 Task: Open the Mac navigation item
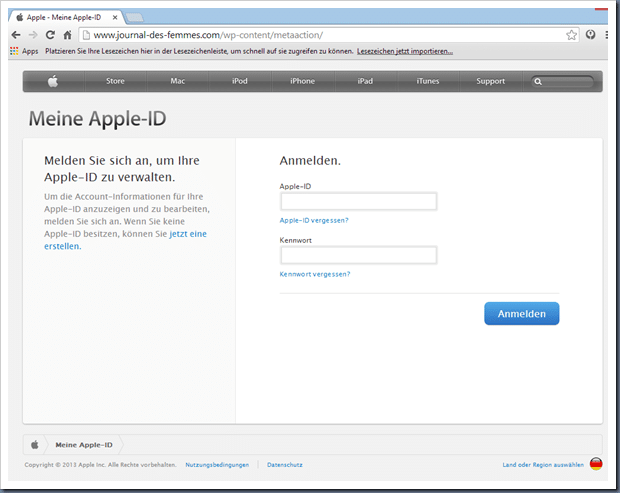click(178, 81)
